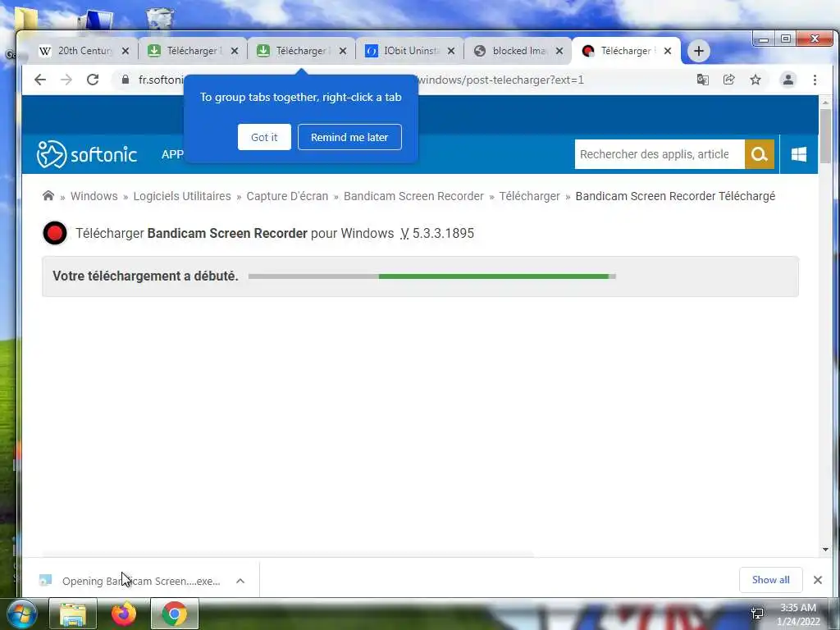Screen dimensions: 840x630
Task: Bookmark this page with the star icon
Action: [756, 80]
